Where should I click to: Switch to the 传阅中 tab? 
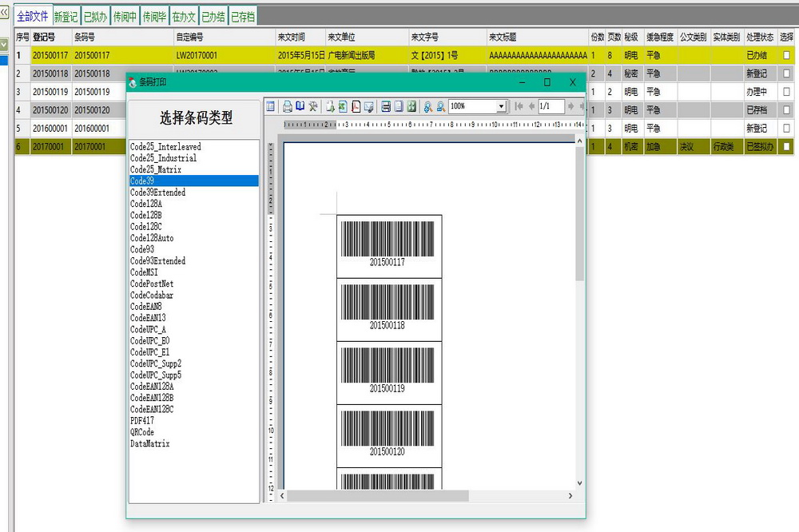pyautogui.click(x=125, y=17)
